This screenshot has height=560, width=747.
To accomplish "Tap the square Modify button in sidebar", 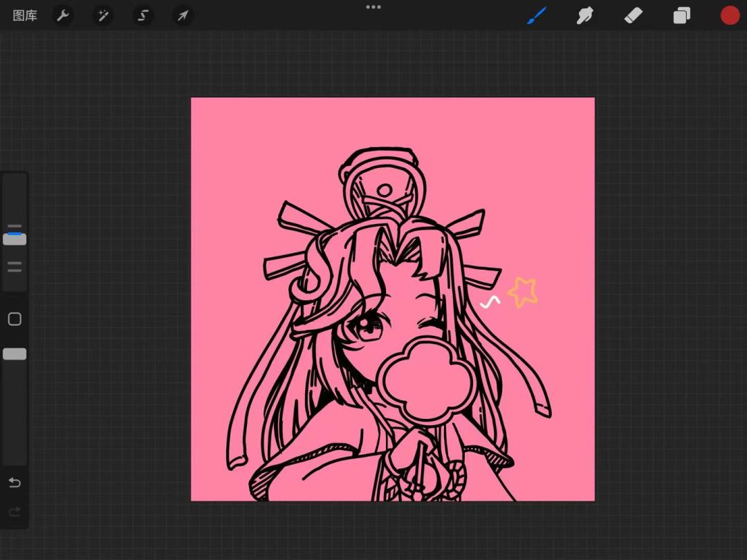I will click(15, 319).
